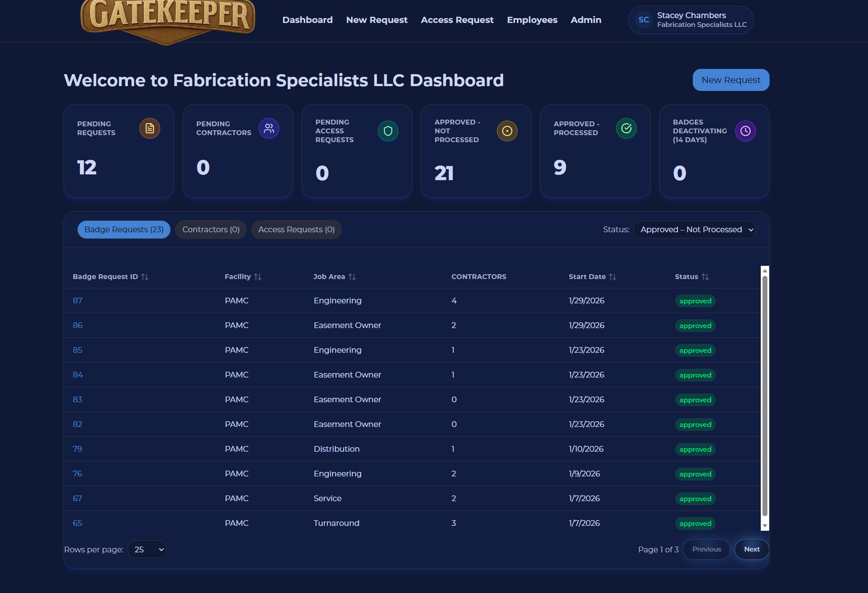Click the CONTRACTORS column header
This screenshot has height=593, width=868.
coord(479,277)
